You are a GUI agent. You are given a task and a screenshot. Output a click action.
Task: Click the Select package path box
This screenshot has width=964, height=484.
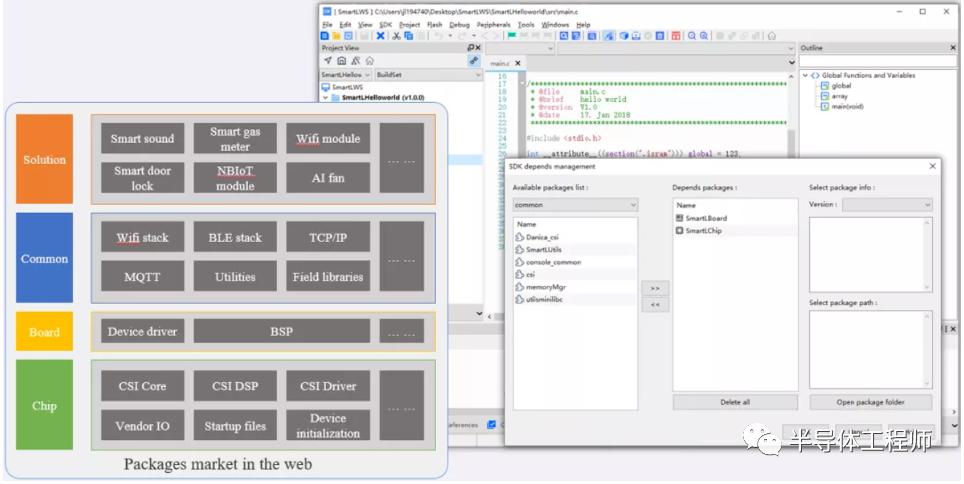pos(871,349)
